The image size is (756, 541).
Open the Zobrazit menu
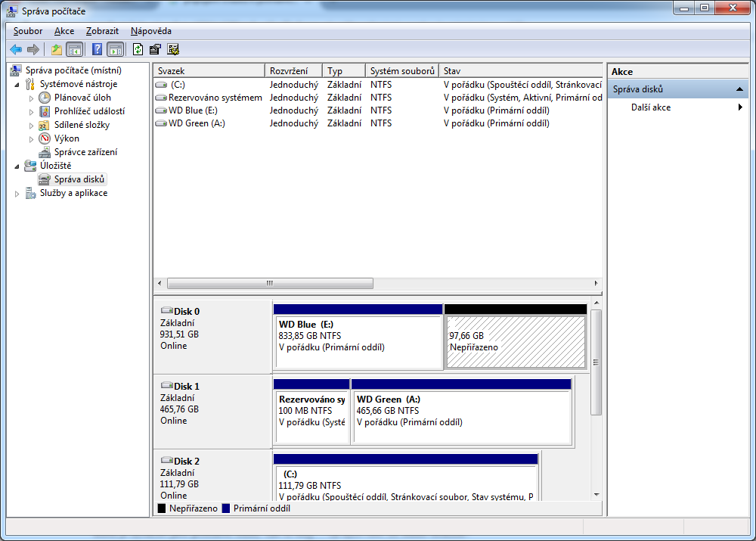102,31
